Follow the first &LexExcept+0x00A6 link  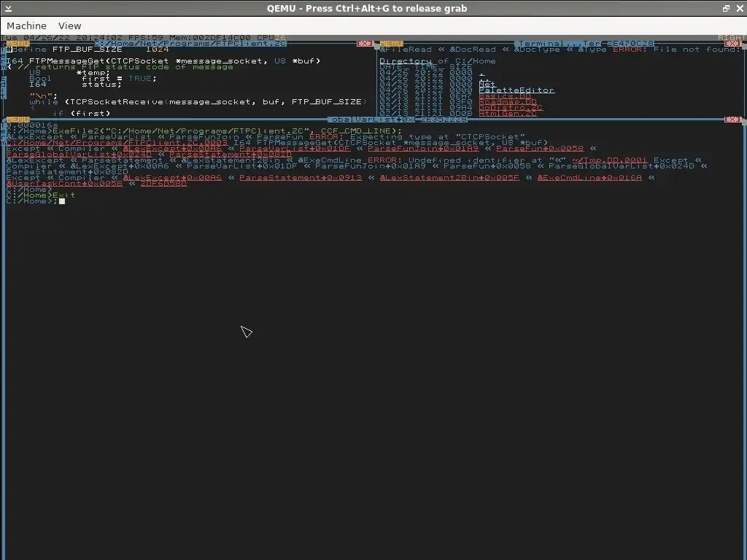point(172,149)
